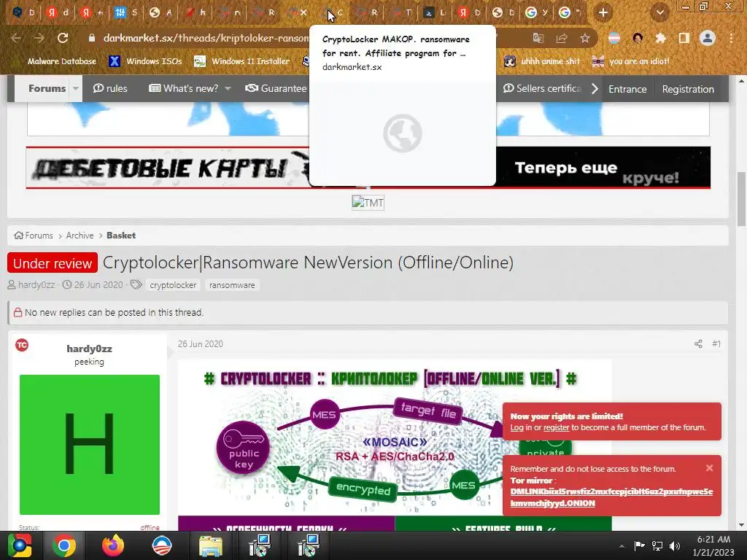
Task: Open the Tor mirror .ONION link
Action: (x=611, y=497)
